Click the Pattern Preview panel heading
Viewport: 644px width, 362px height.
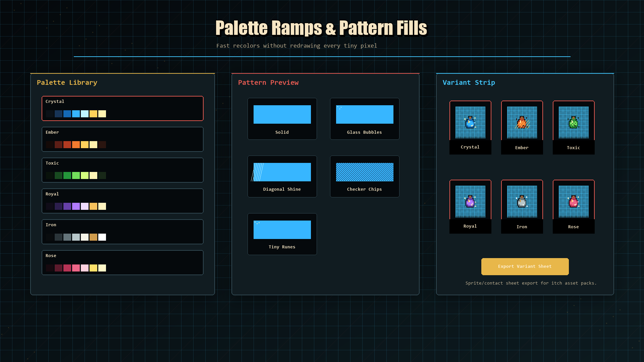point(268,82)
